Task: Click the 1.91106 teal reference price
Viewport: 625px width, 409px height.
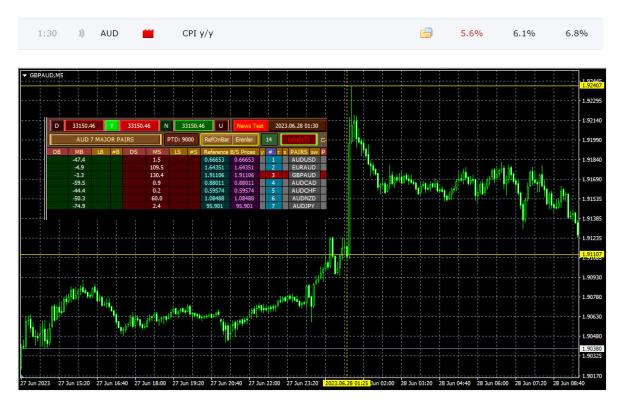Action: [214, 175]
